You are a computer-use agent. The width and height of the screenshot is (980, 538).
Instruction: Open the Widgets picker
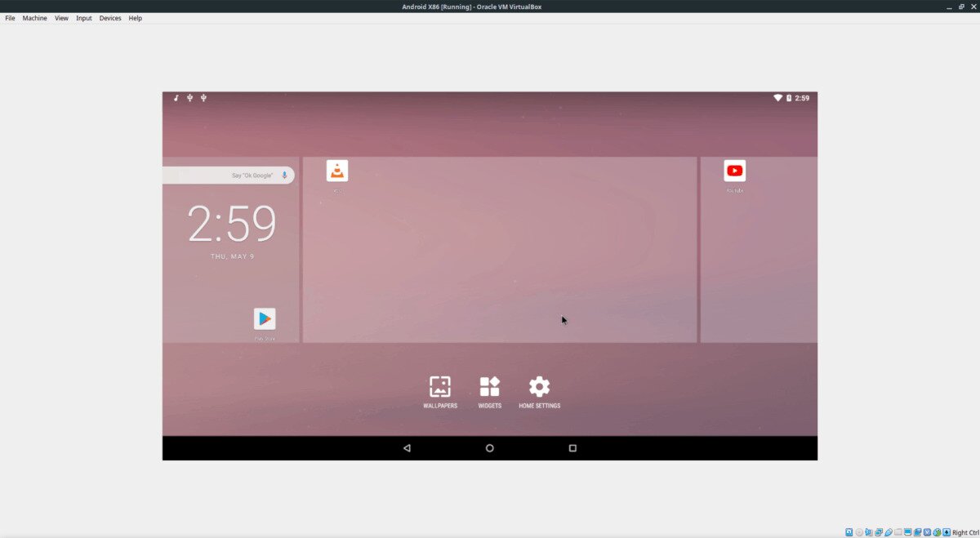point(489,392)
